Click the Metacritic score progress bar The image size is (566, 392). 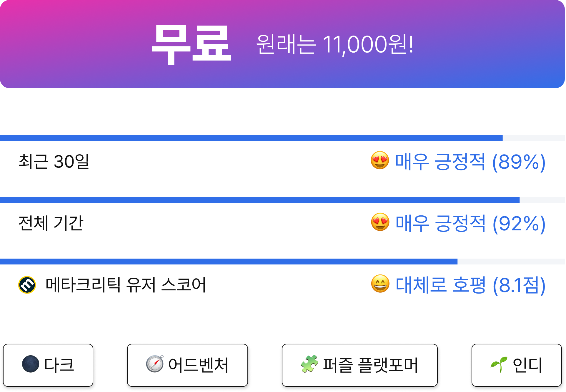282,262
